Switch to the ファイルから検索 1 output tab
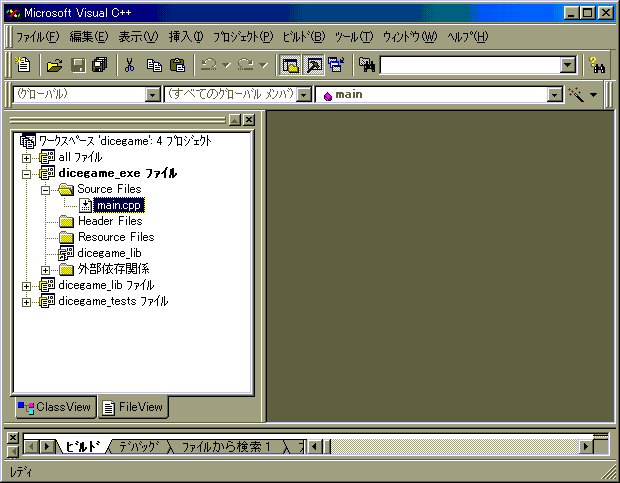The width and height of the screenshot is (620, 483). [x=227, y=447]
